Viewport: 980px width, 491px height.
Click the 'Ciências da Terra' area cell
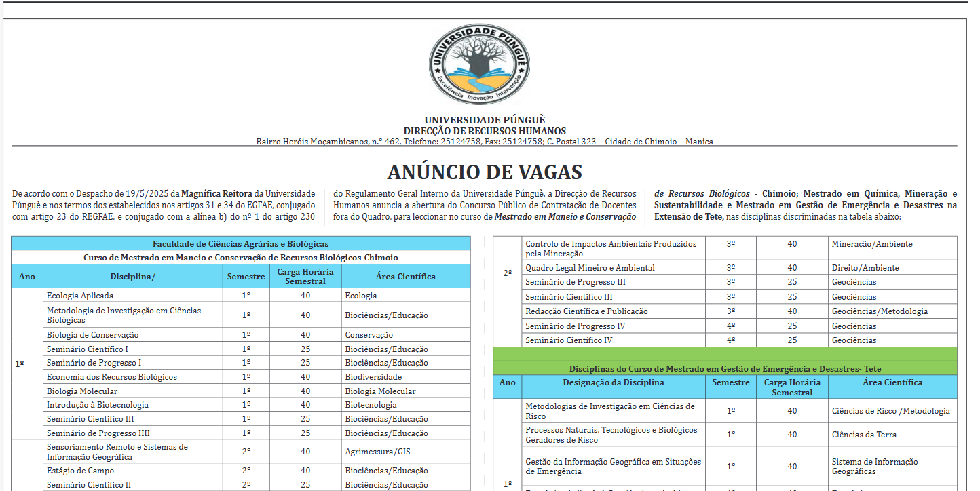point(892,435)
